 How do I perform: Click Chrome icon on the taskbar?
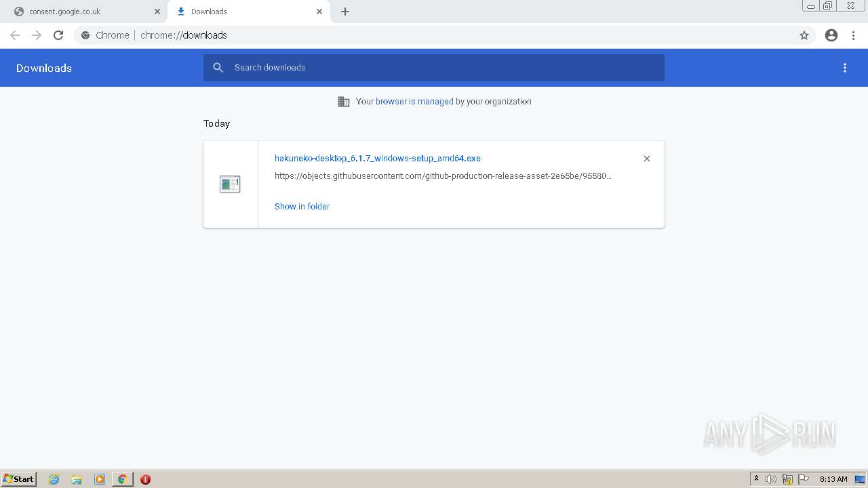coord(123,479)
